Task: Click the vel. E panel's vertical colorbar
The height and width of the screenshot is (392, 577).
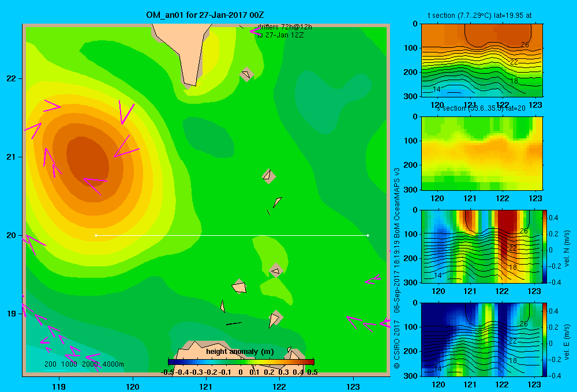Action: click(x=545, y=340)
